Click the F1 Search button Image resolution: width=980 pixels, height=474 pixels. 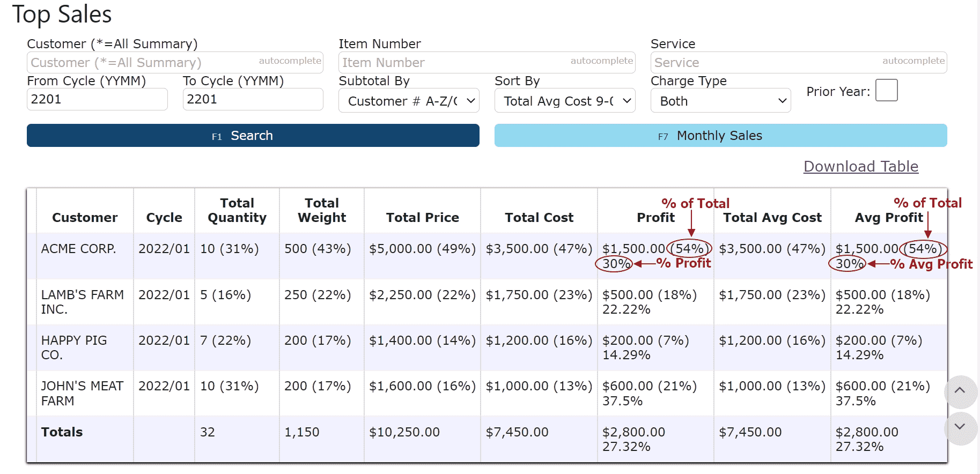pyautogui.click(x=253, y=136)
